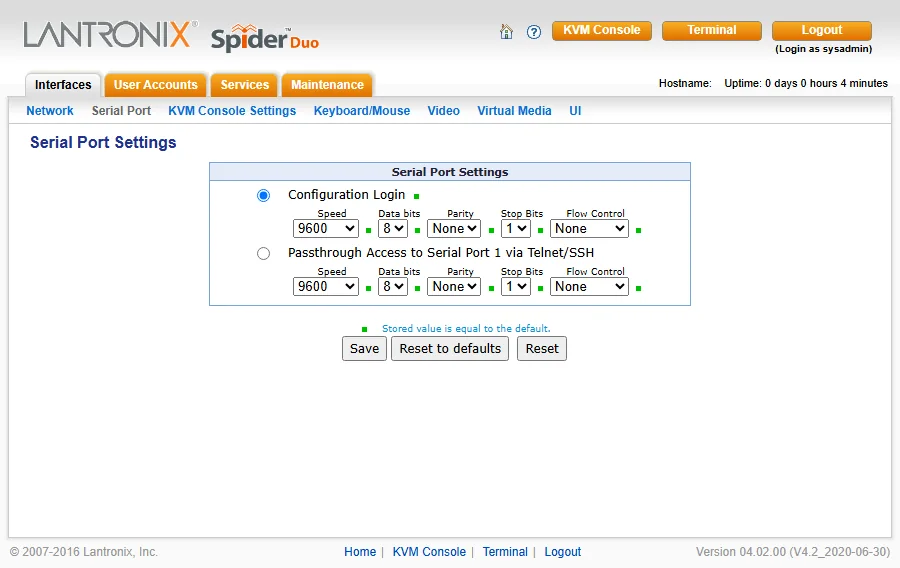Click the Lantronix logo
Image resolution: width=900 pixels, height=568 pixels.
click(111, 34)
